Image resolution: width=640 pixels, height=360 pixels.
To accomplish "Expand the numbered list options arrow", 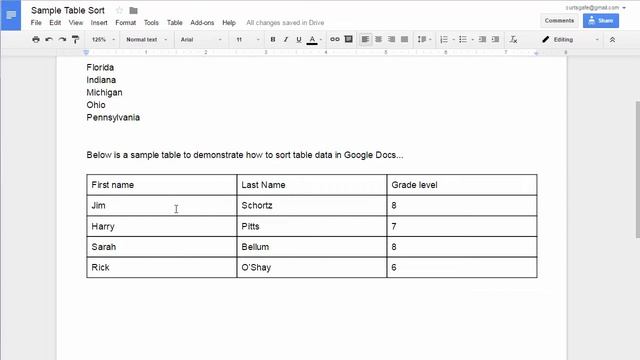I will [453, 40].
